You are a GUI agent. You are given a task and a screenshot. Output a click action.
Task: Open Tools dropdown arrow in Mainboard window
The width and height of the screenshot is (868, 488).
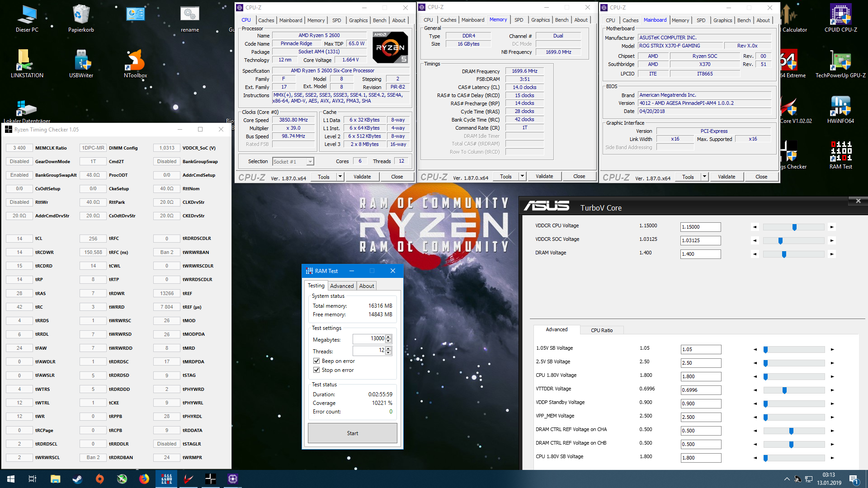tap(704, 177)
